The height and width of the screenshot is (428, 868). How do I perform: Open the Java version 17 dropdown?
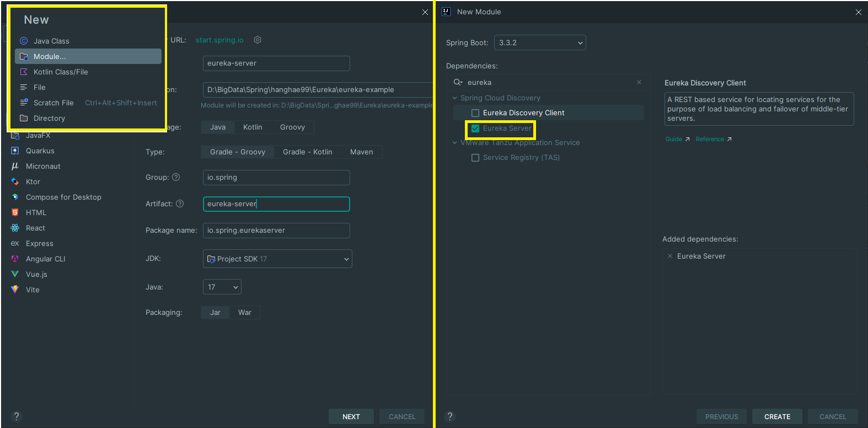click(222, 287)
